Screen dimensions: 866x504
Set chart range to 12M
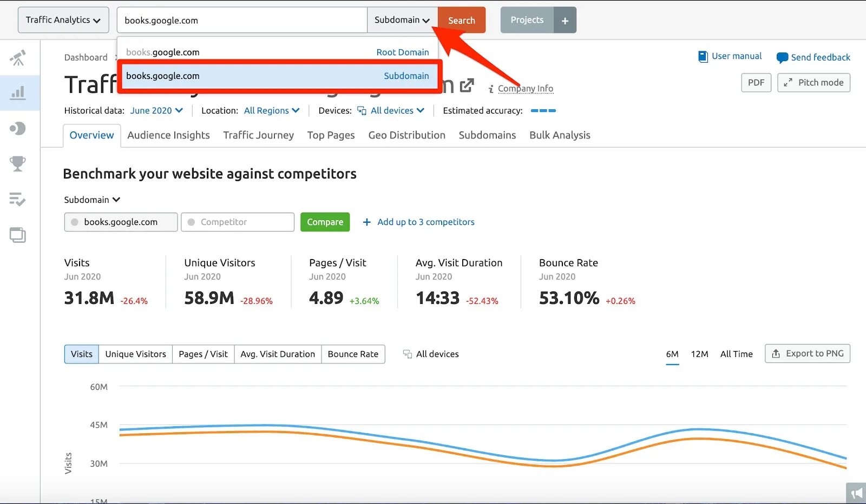point(699,354)
